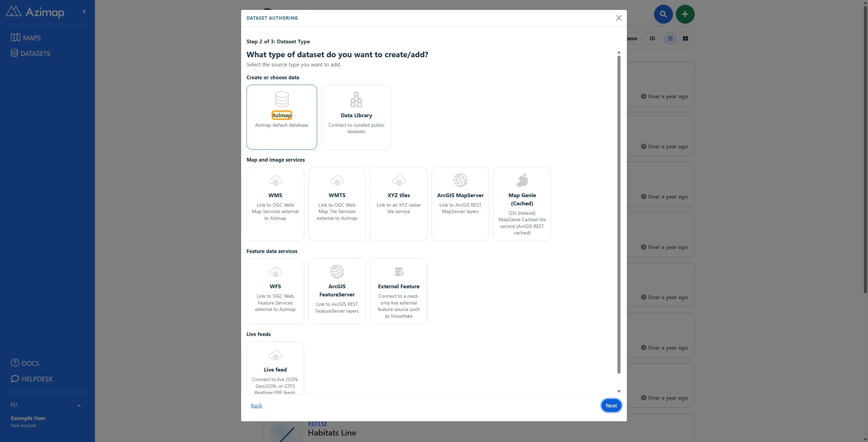Open the Habitats Line dataset title

tap(332, 433)
